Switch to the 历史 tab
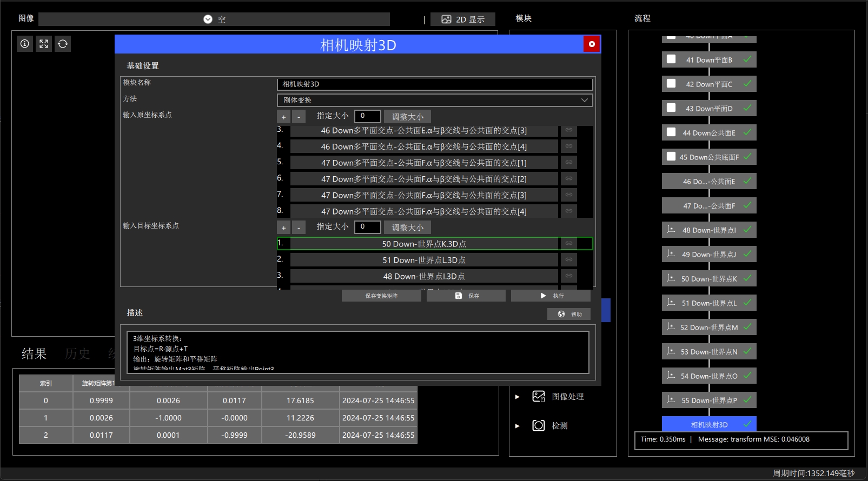The width and height of the screenshot is (868, 481). point(77,354)
